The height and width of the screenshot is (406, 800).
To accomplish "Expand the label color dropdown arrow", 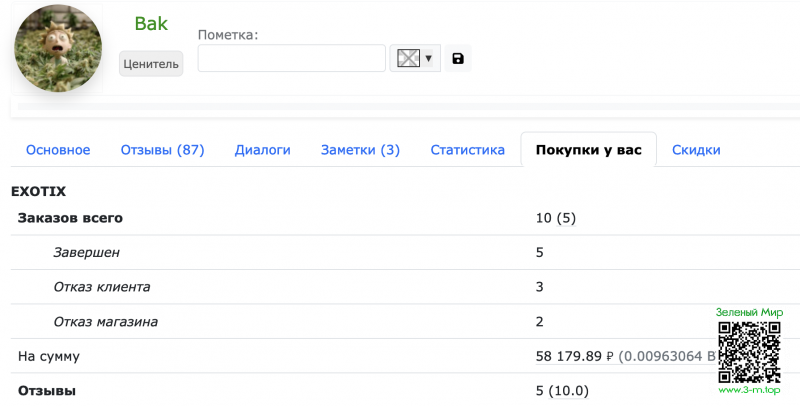I will tap(429, 59).
